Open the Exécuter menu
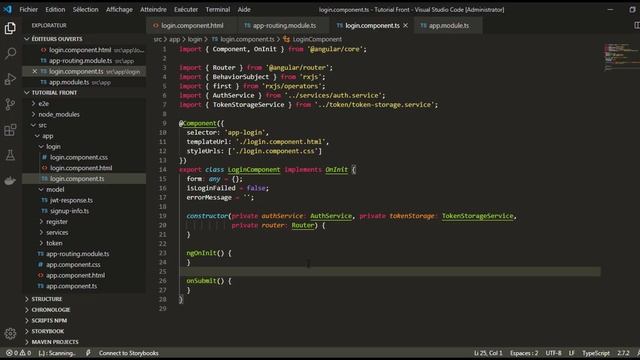This screenshot has height=360, width=640. coord(186,9)
